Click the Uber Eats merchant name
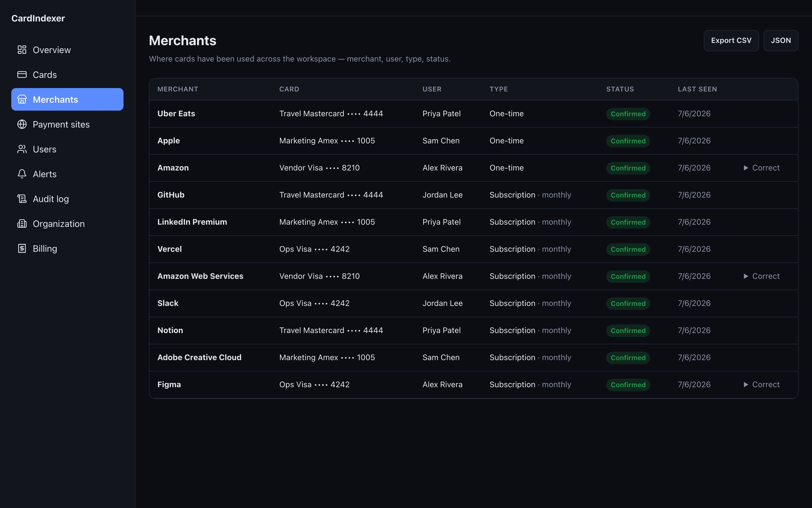This screenshot has width=812, height=508. (x=176, y=113)
